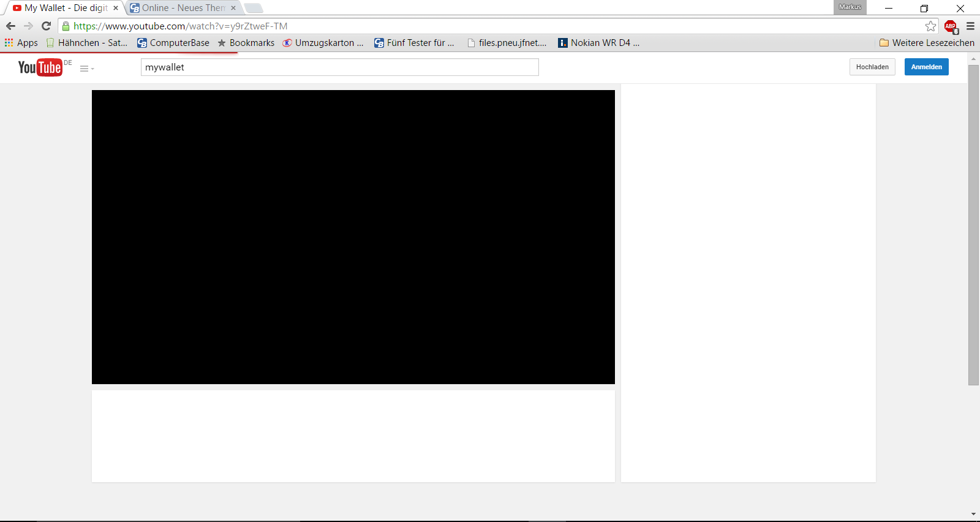The image size is (980, 522).
Task: Open the Umzugskarton bookmark
Action: (323, 43)
